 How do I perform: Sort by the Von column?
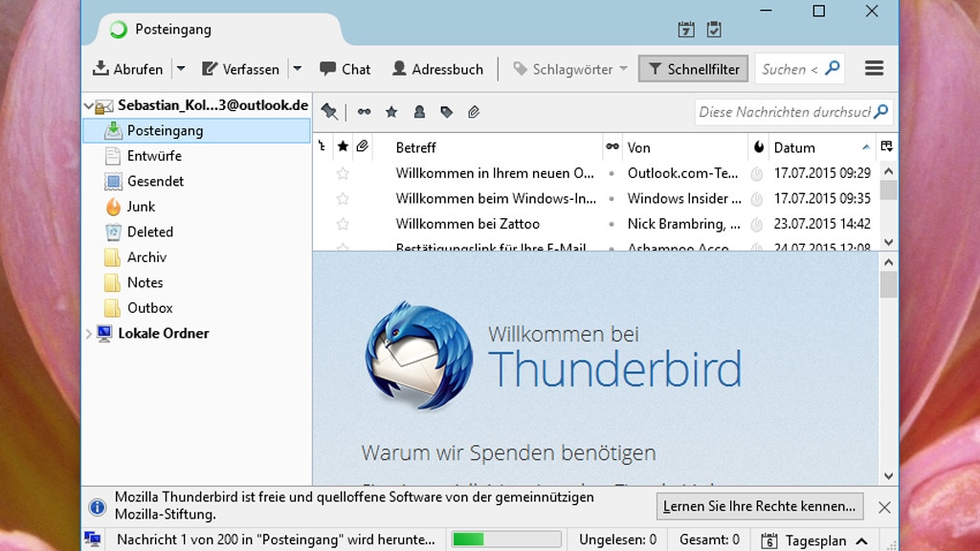coord(685,147)
